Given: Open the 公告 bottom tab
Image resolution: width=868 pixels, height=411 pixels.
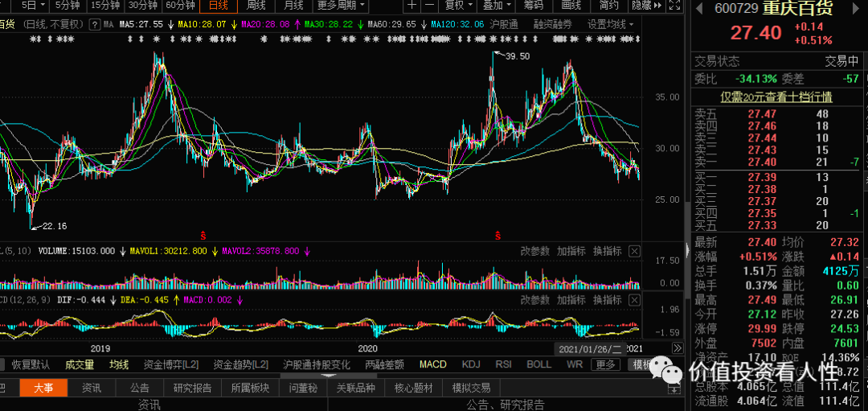Looking at the screenshot, I should 140,388.
